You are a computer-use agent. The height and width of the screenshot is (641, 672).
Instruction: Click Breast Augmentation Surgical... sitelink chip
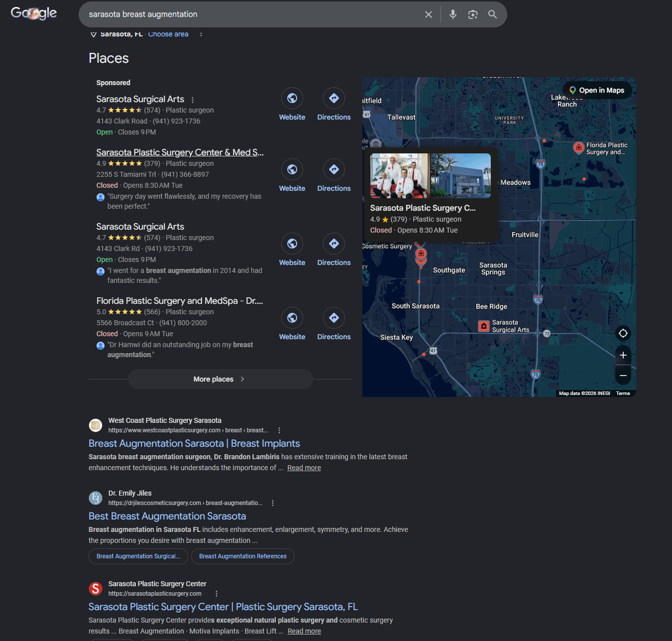click(138, 556)
